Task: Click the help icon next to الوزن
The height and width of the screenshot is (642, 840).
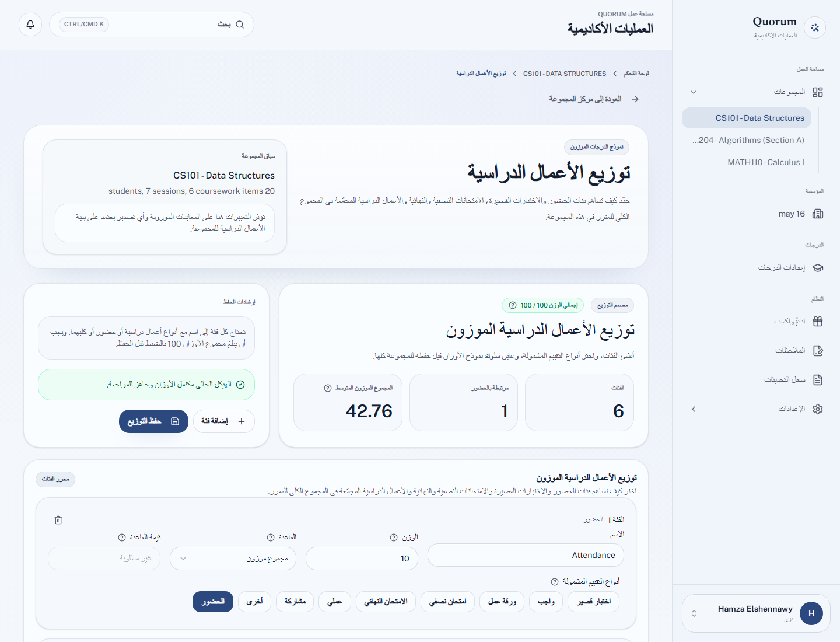Action: click(394, 538)
